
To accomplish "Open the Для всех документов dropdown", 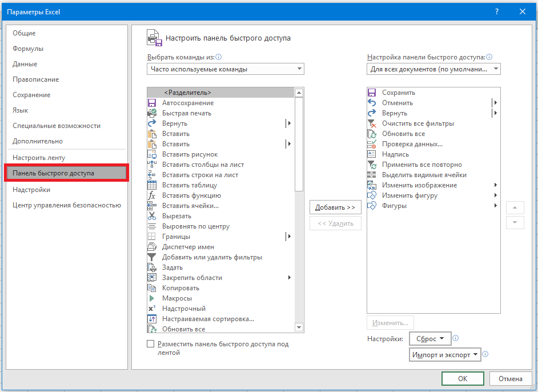I will pos(433,69).
